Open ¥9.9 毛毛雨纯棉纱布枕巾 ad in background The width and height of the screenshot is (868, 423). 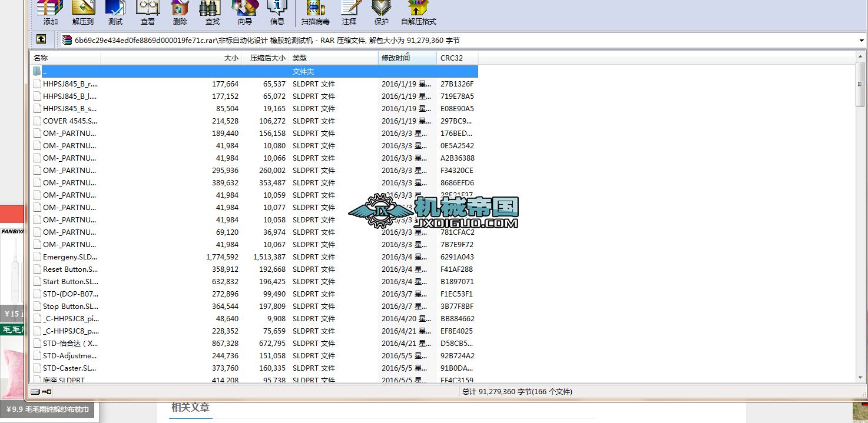point(48,409)
